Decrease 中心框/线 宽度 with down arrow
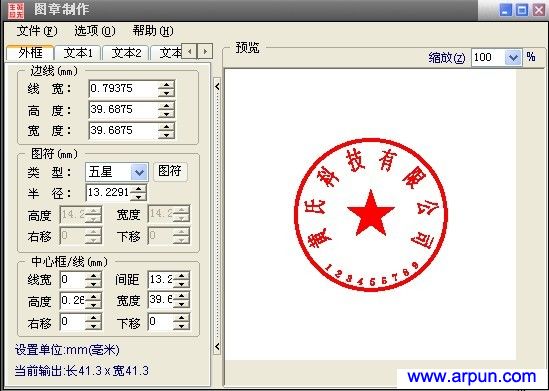The height and width of the screenshot is (391, 549). [x=181, y=304]
